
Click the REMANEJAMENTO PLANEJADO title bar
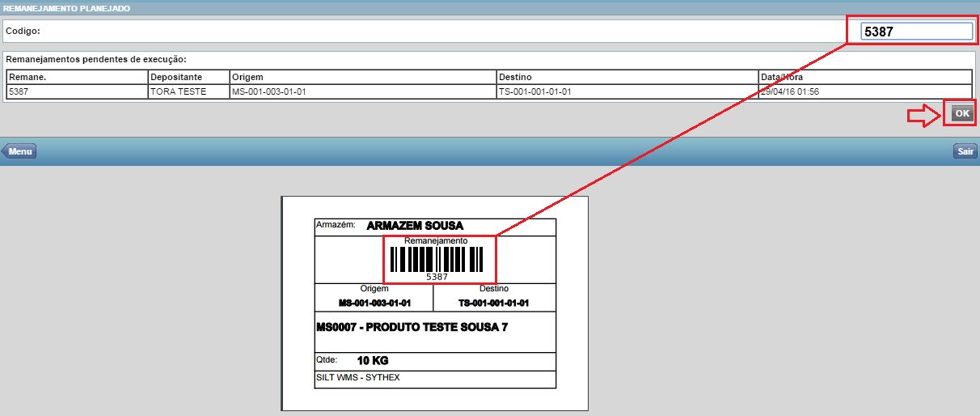pyautogui.click(x=490, y=7)
